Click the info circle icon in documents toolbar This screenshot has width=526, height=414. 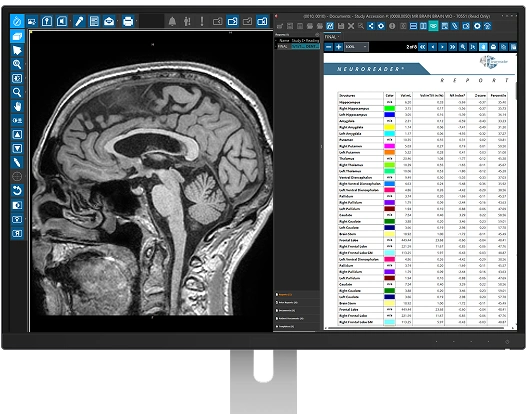(x=392, y=26)
